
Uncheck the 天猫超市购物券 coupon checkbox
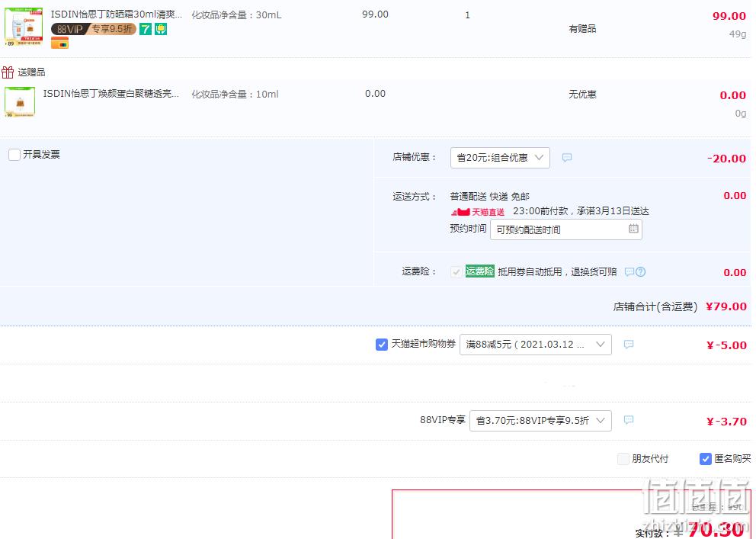[x=381, y=345]
